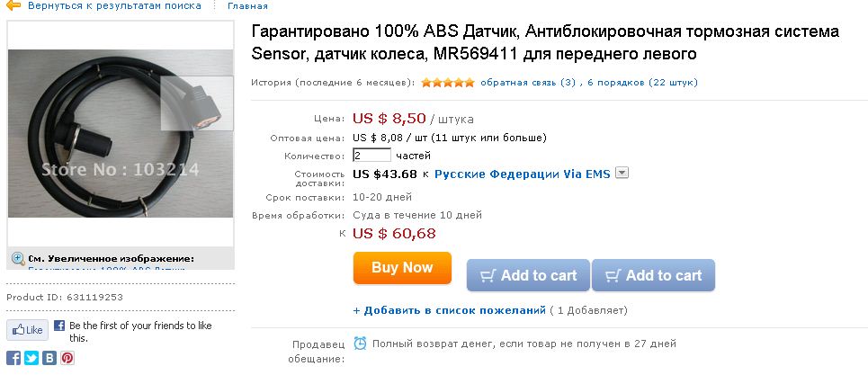Screen dimensions: 868x375
Task: Share product via Pinterest icon
Action: pyautogui.click(x=67, y=357)
